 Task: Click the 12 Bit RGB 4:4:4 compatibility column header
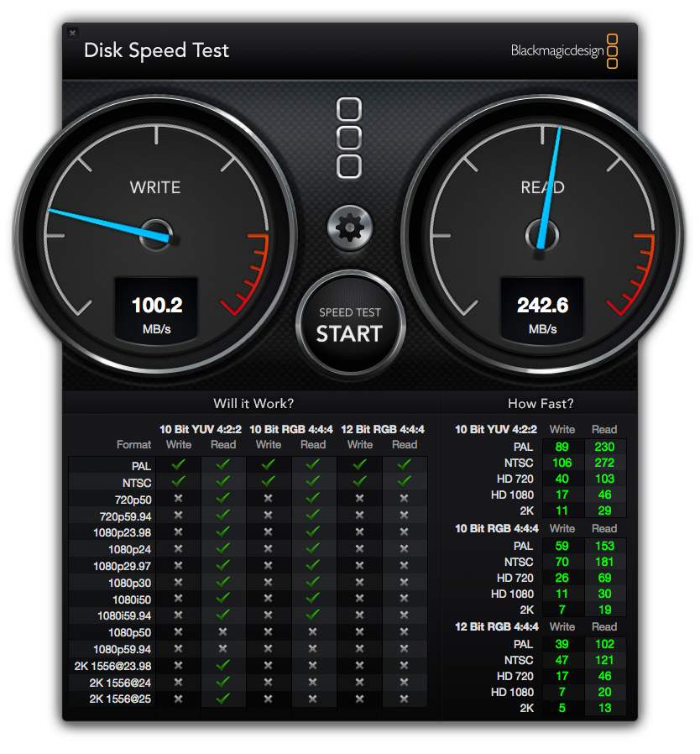click(383, 429)
